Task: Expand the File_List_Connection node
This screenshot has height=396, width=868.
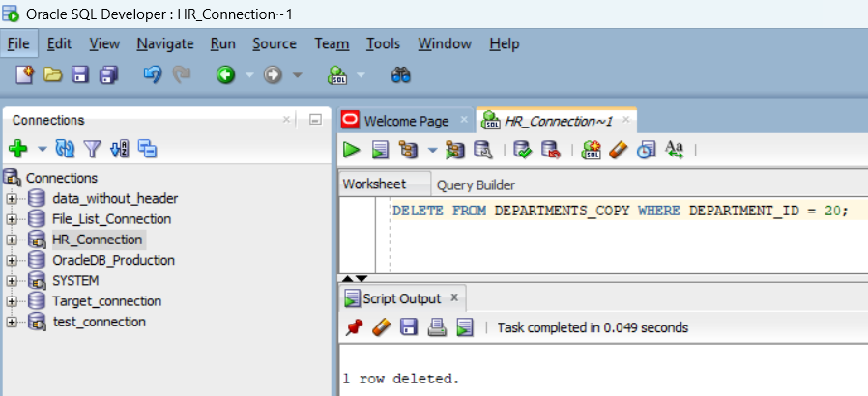Action: 13,219
